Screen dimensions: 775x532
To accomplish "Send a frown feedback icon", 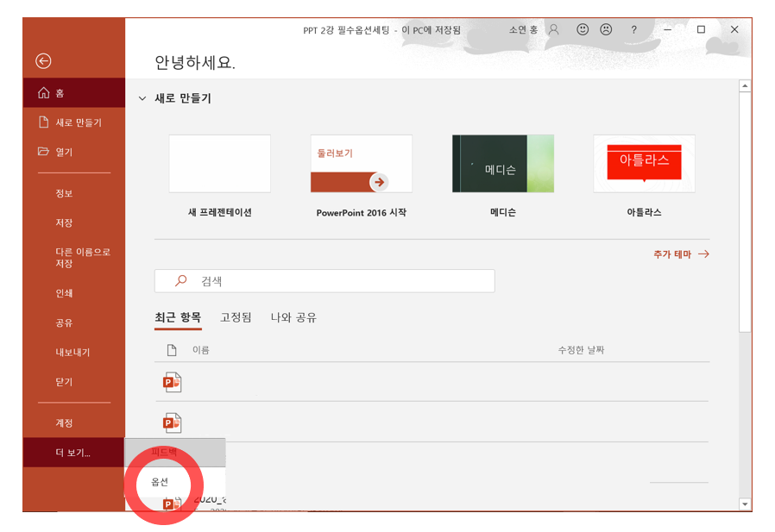I will [606, 29].
